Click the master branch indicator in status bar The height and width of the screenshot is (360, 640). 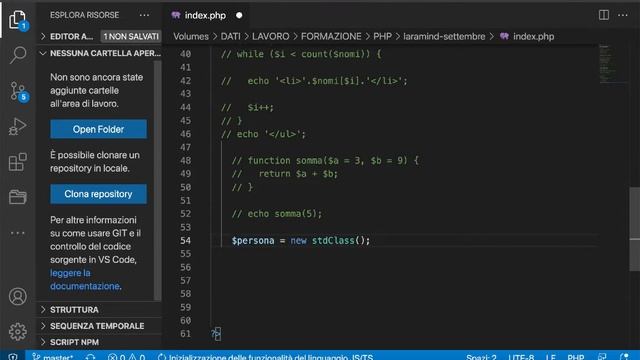53,356
